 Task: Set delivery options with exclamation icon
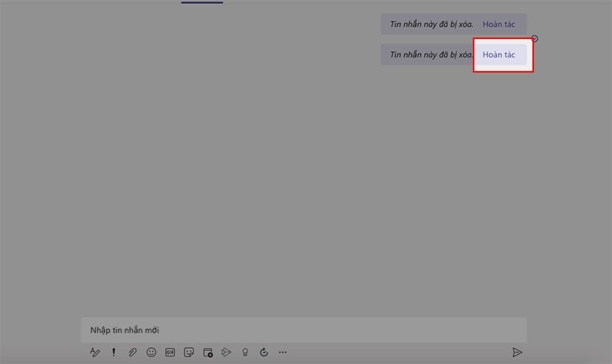tap(114, 353)
